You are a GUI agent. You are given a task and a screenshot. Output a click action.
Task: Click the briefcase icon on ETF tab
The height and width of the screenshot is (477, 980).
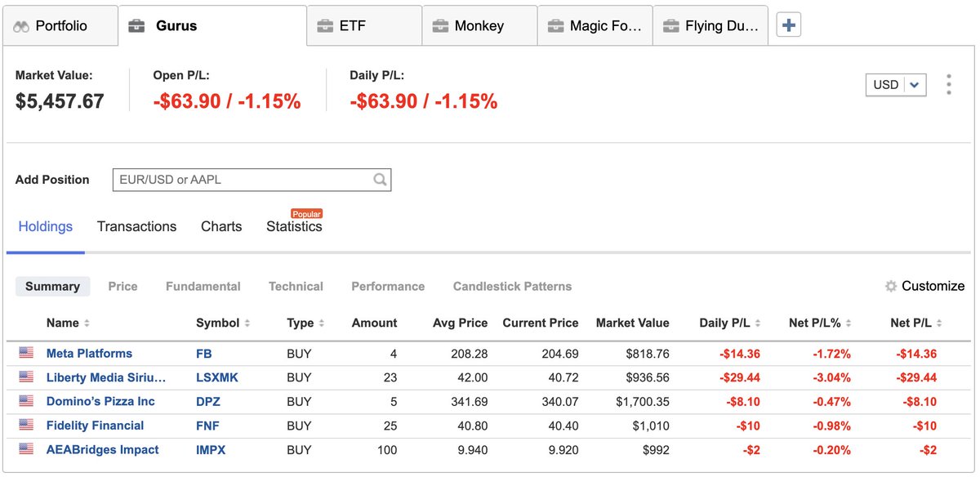[x=325, y=26]
